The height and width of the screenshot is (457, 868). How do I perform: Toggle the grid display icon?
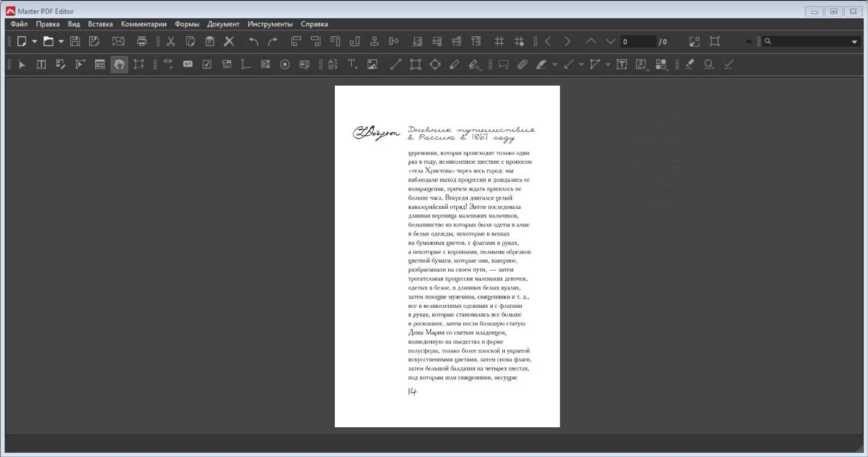(x=499, y=41)
